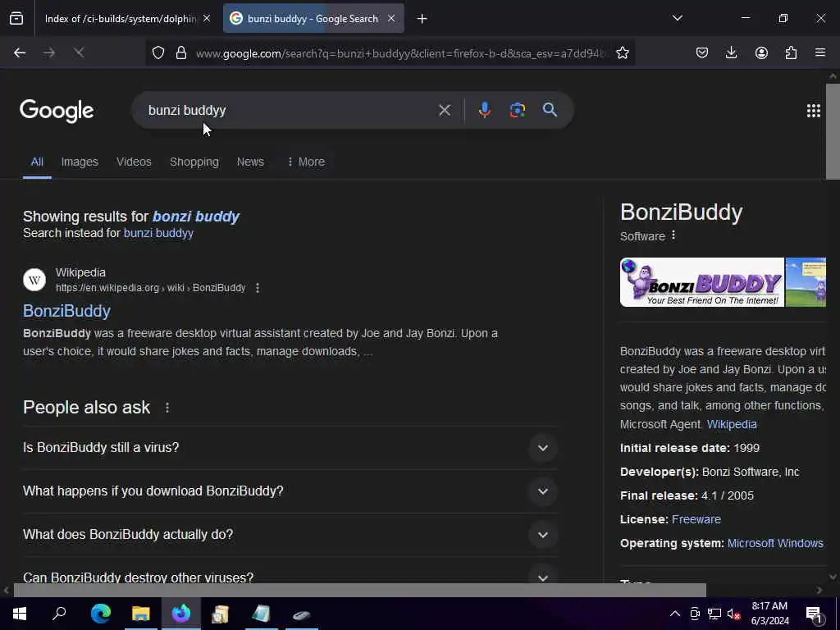Go to Google homepage via logo
The width and height of the screenshot is (840, 630).
(x=57, y=111)
